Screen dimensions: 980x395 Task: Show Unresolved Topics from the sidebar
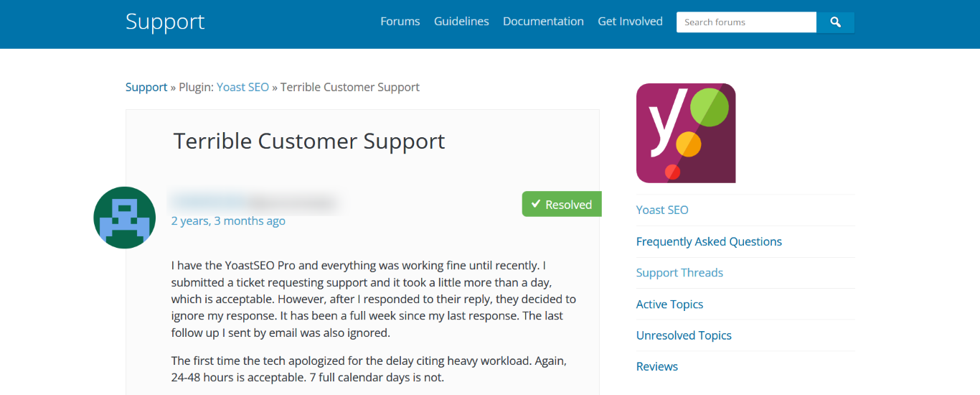[684, 335]
